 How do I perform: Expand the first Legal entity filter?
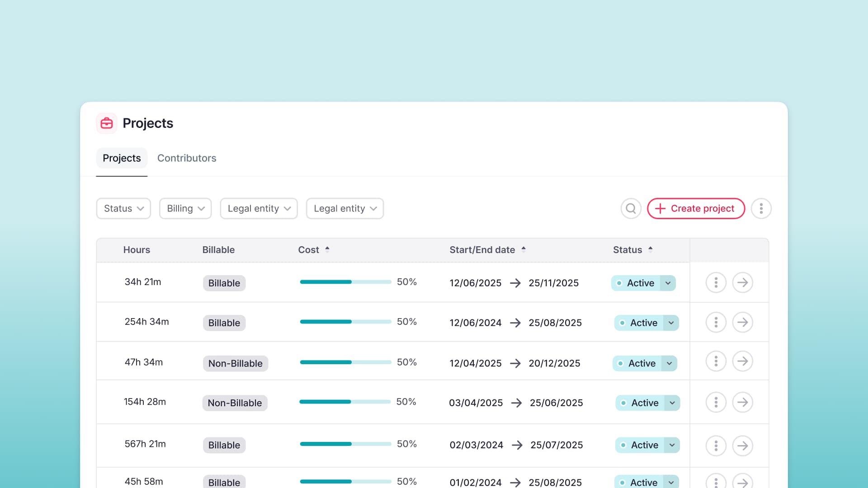258,208
